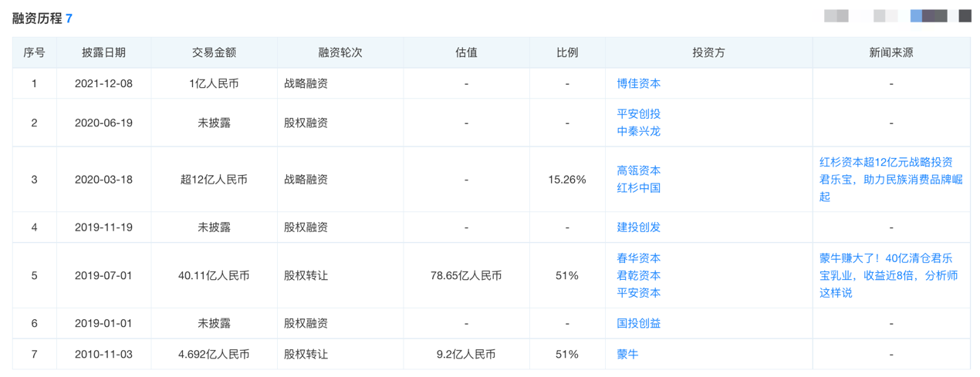Open news article about 红杉资本超12亿元战略投资君乐宝

click(x=891, y=179)
